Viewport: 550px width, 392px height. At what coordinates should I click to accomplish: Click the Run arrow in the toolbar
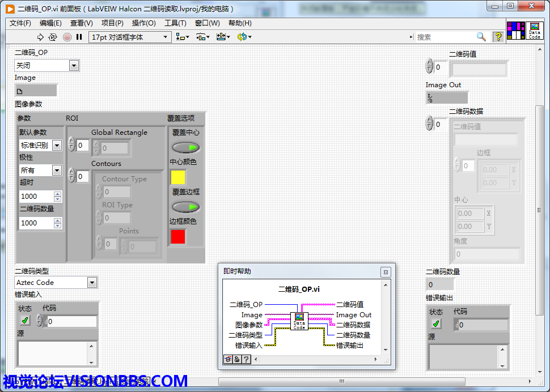pos(40,37)
